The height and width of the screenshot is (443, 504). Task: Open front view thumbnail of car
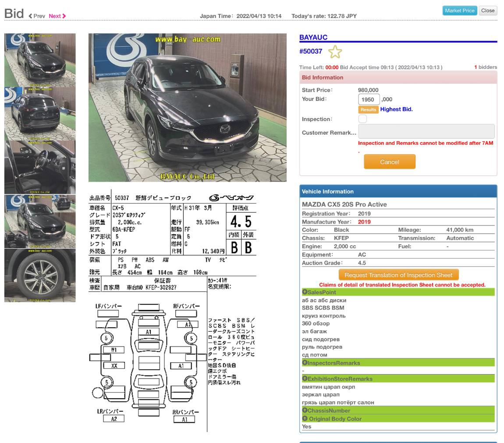(40, 60)
